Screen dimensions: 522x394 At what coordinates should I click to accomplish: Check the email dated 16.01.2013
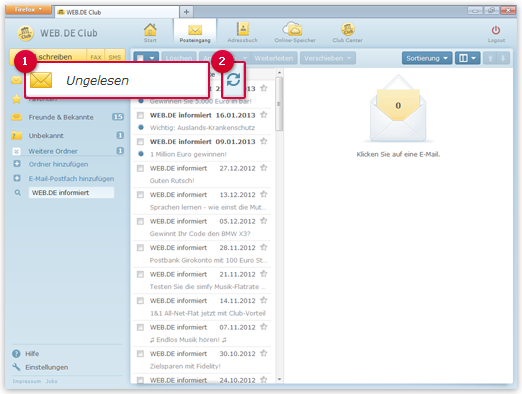(x=140, y=115)
